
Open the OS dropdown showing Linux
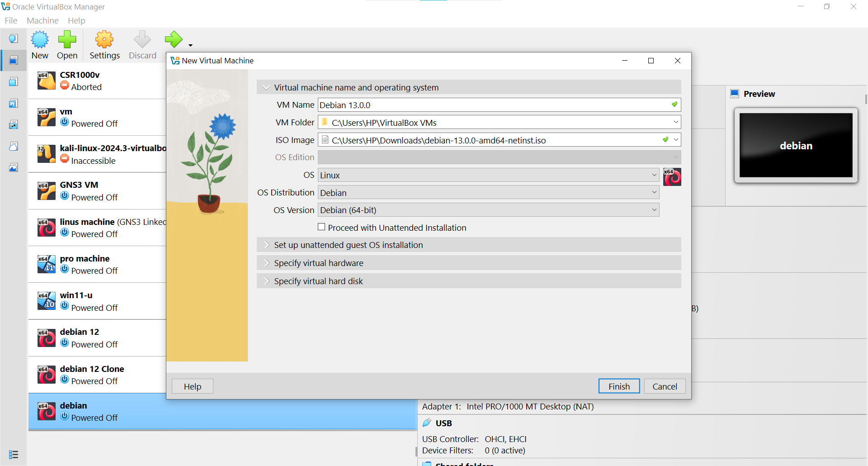coord(489,175)
